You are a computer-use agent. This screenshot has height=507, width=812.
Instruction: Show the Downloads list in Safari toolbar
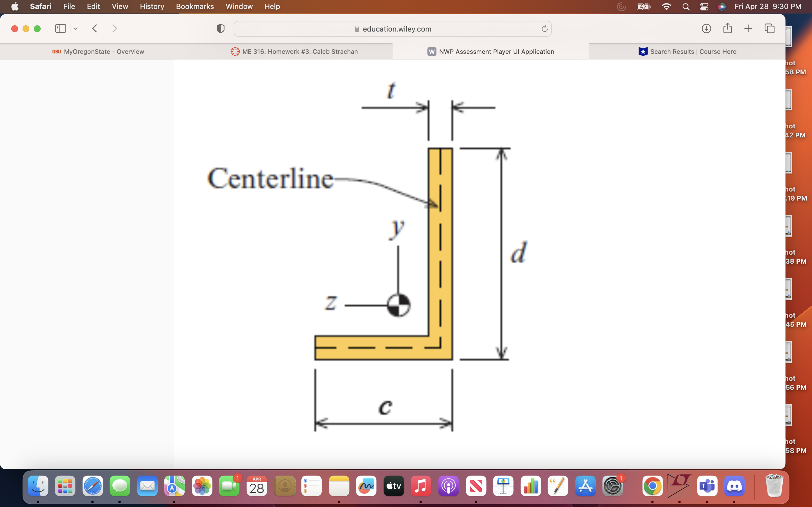706,28
